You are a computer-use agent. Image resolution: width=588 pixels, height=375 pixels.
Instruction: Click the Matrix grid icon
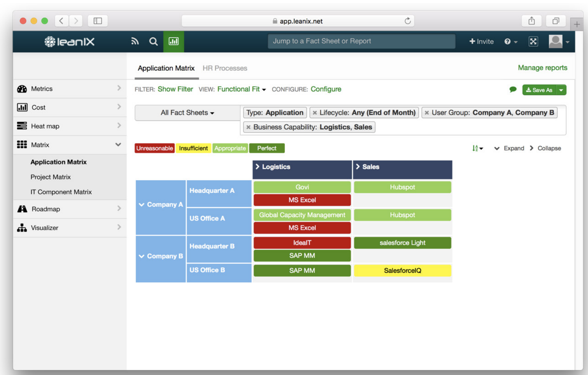22,144
